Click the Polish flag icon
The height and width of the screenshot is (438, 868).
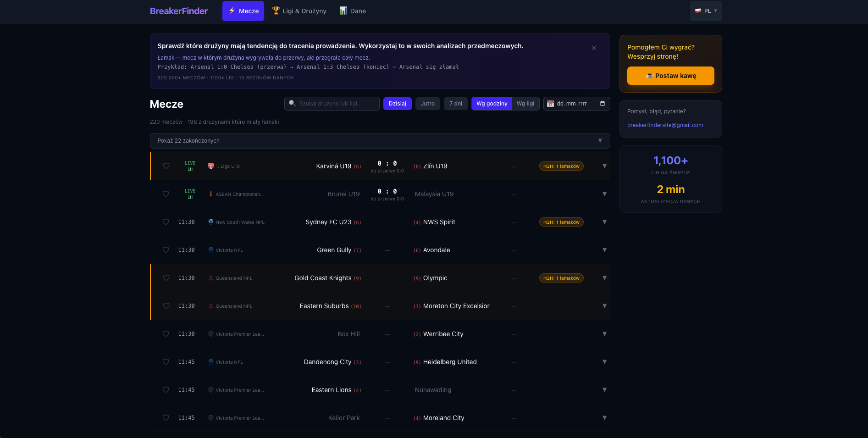coord(698,11)
